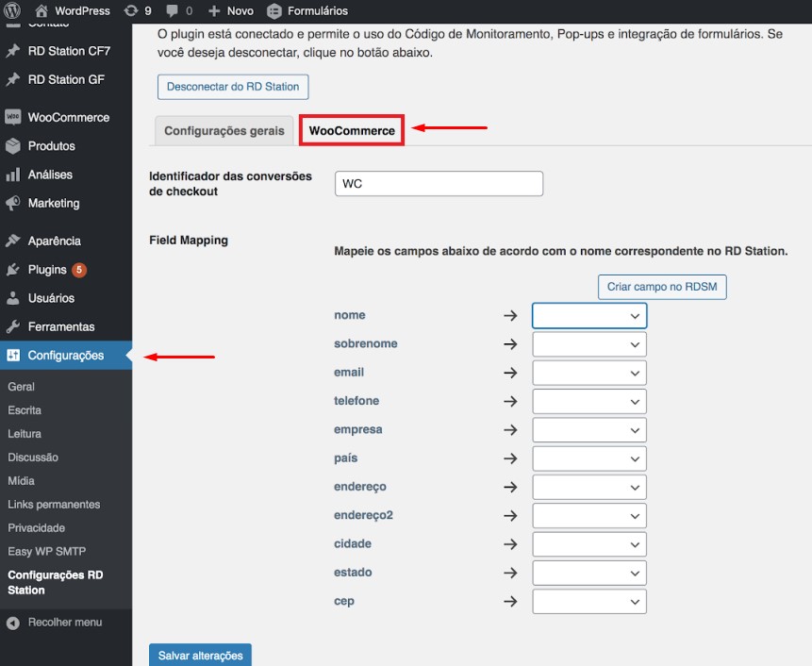Click the pin icon of RD Station GF
The height and width of the screenshot is (666, 812).
point(13,79)
